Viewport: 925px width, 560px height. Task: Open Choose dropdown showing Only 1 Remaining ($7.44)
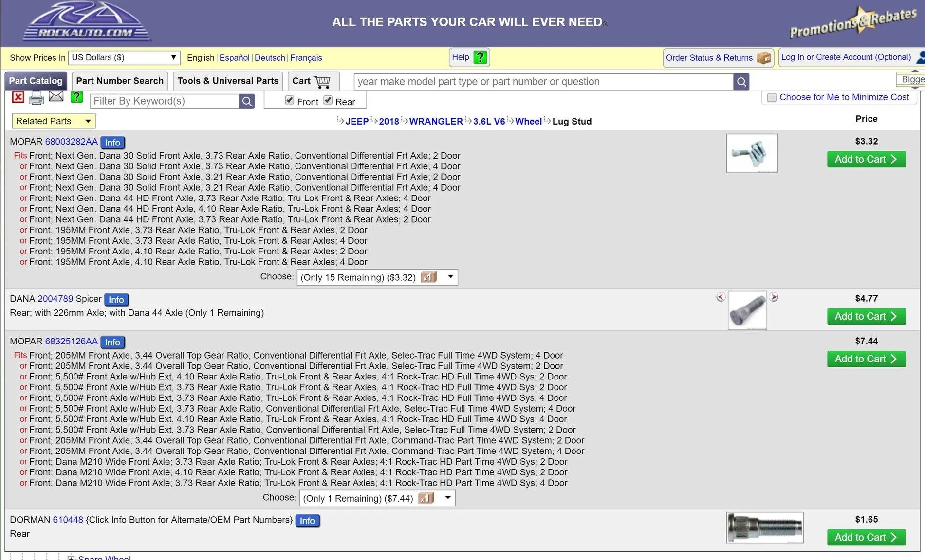377,498
